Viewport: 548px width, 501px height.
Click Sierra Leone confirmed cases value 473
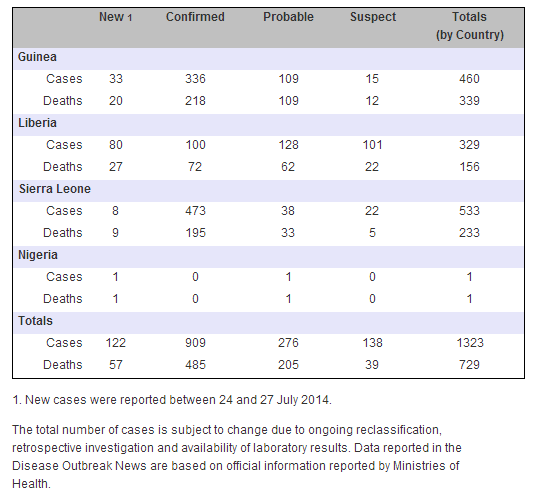pyautogui.click(x=195, y=211)
